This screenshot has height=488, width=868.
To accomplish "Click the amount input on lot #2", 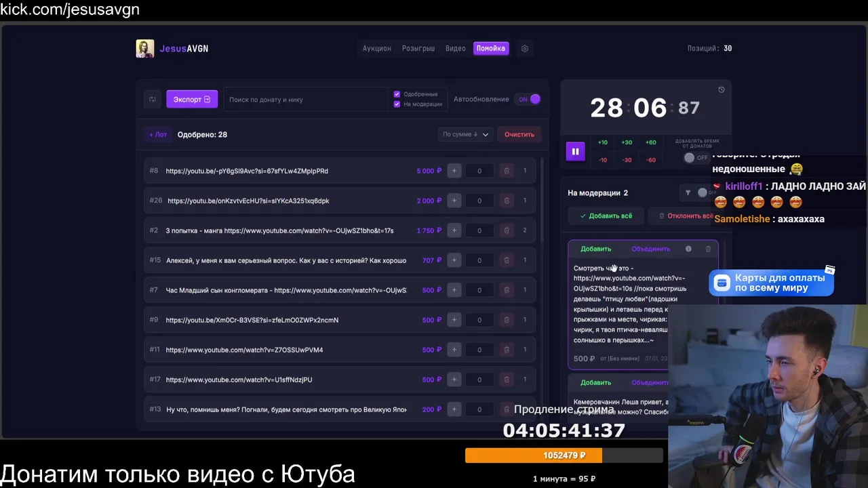I will (x=479, y=230).
